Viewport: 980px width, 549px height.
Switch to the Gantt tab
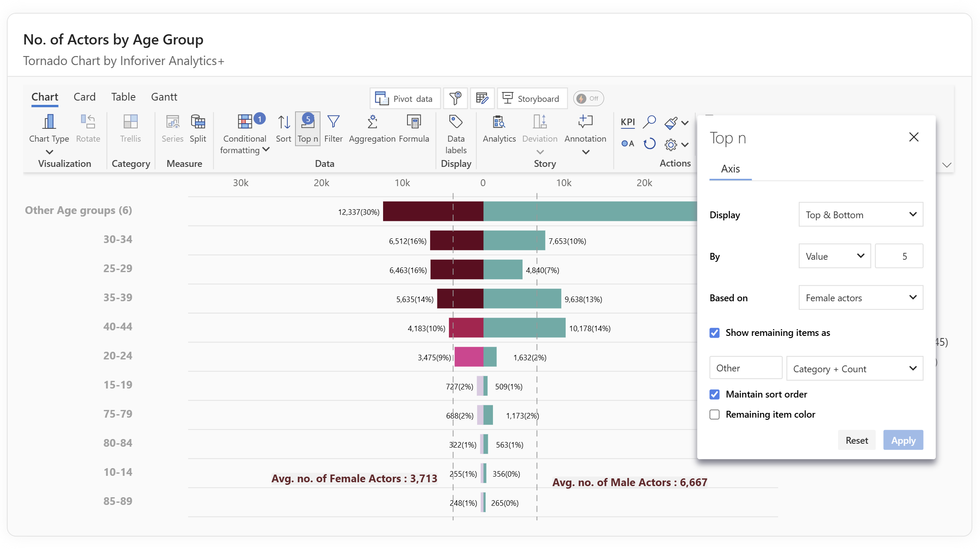click(x=164, y=97)
